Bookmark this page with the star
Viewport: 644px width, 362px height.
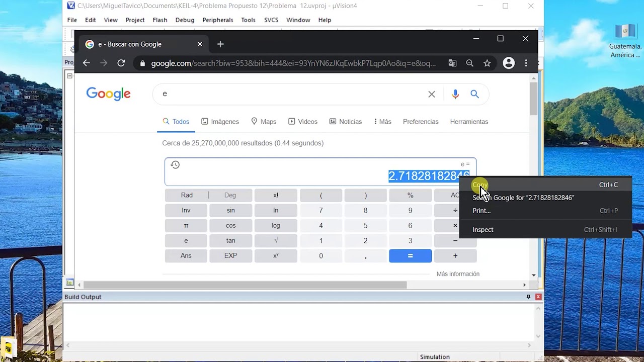point(487,63)
